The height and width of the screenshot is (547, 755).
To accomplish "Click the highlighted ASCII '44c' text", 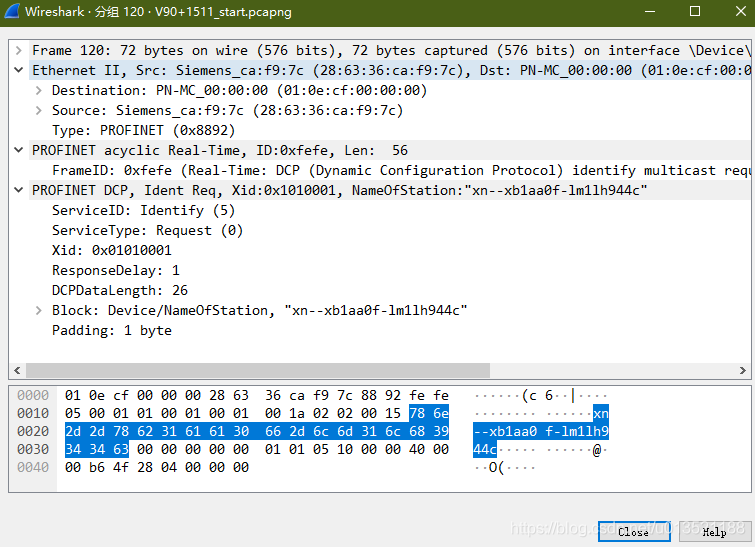I will (485, 449).
